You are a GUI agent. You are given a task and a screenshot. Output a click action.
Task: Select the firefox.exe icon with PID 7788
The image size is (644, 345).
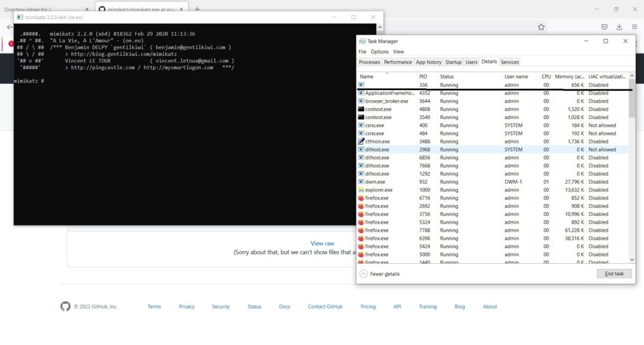361,230
